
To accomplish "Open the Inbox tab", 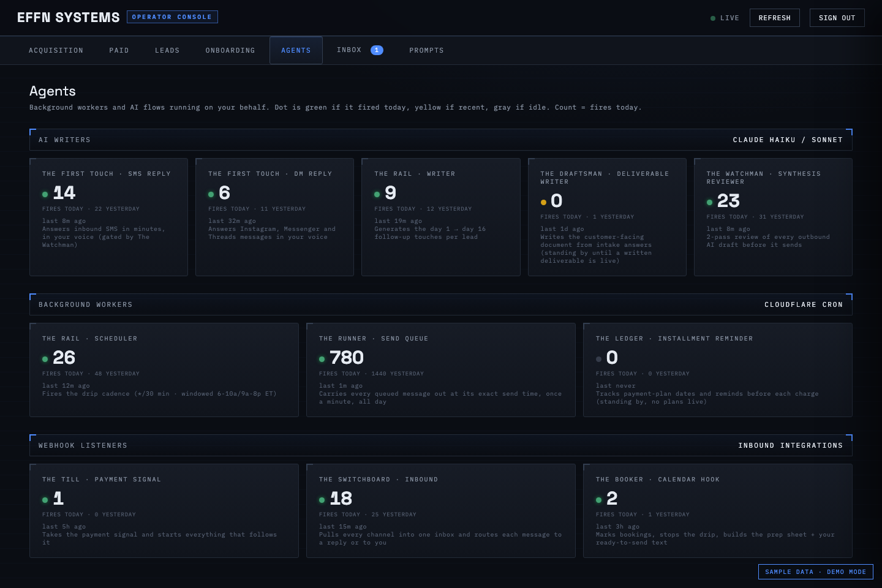I will pos(360,50).
